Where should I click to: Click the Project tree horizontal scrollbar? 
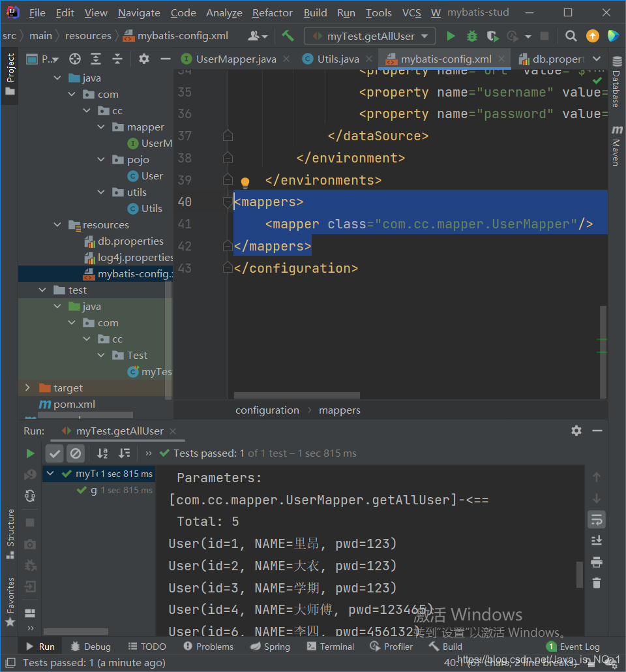click(85, 415)
